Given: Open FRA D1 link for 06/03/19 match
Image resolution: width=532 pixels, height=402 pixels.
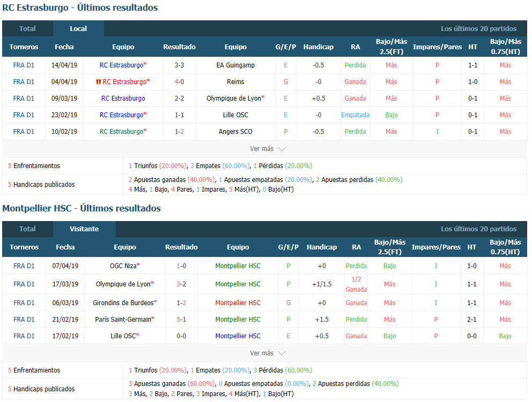Looking at the screenshot, I should 24,302.
